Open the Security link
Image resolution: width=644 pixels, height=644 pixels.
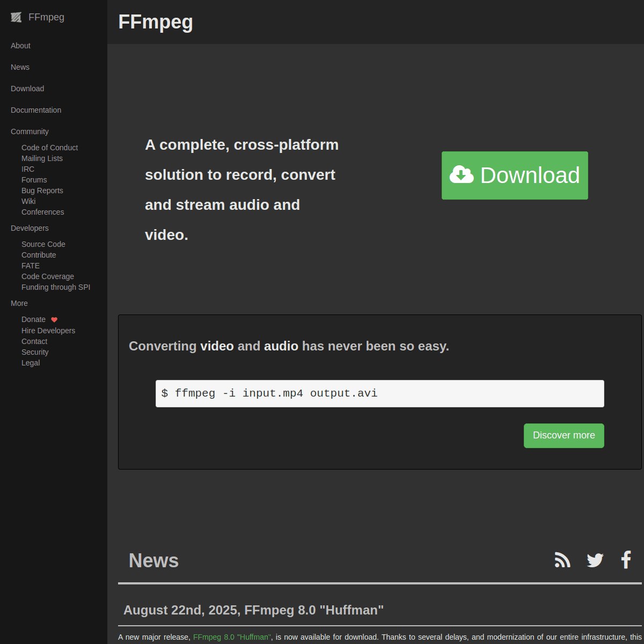click(x=35, y=352)
